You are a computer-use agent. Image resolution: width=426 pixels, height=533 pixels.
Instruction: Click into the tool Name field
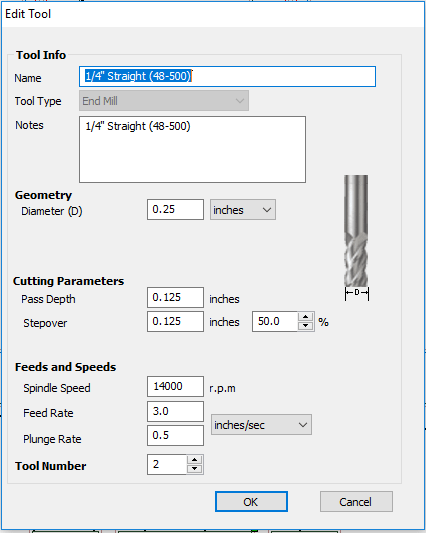[227, 76]
